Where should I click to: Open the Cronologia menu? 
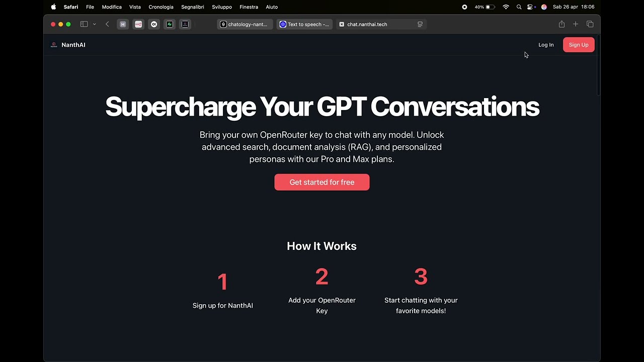coord(161,7)
